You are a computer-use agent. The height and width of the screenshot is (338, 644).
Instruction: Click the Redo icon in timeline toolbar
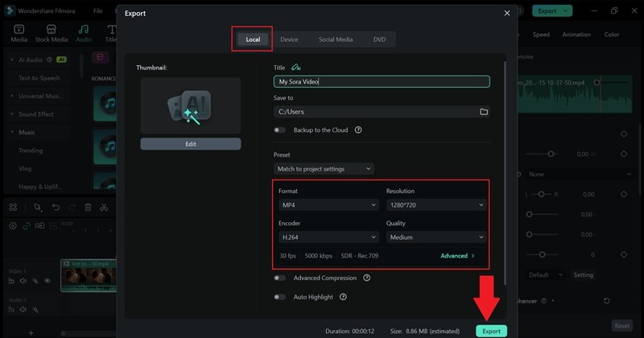72,208
